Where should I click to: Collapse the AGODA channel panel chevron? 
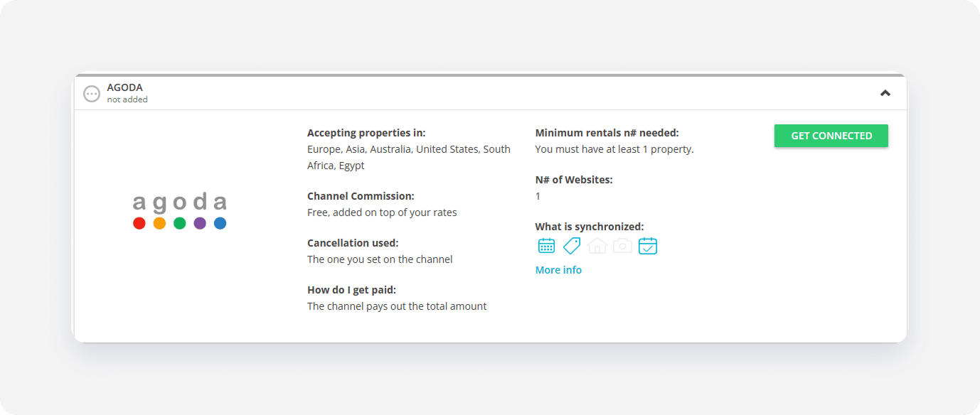[885, 93]
